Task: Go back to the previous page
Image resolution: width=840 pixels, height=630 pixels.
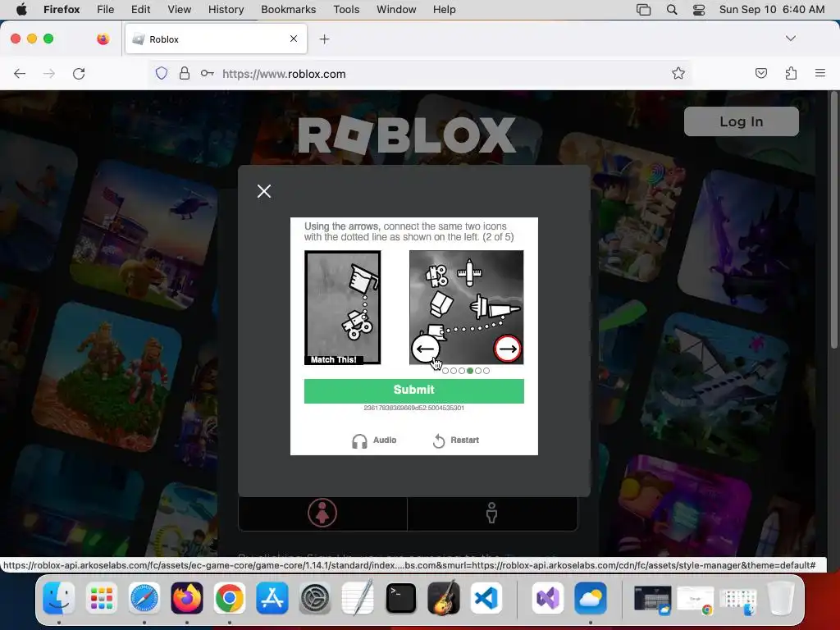Action: (20, 73)
